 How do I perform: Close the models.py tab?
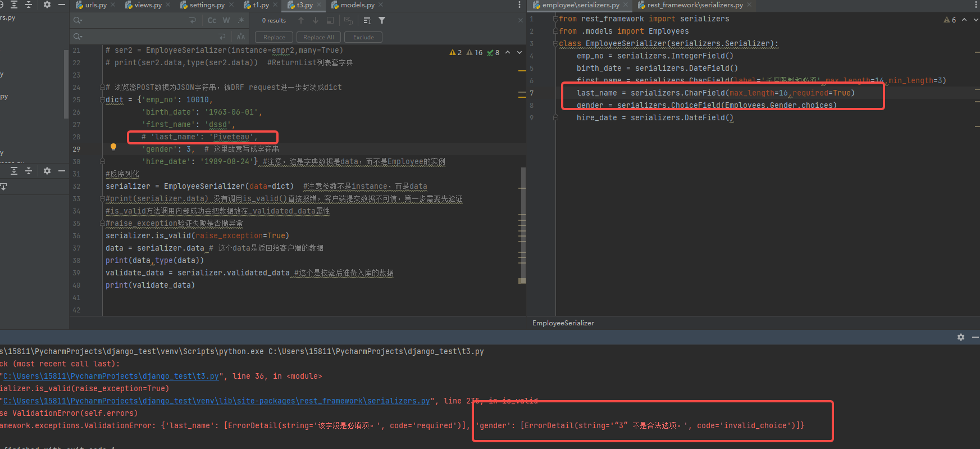(381, 5)
